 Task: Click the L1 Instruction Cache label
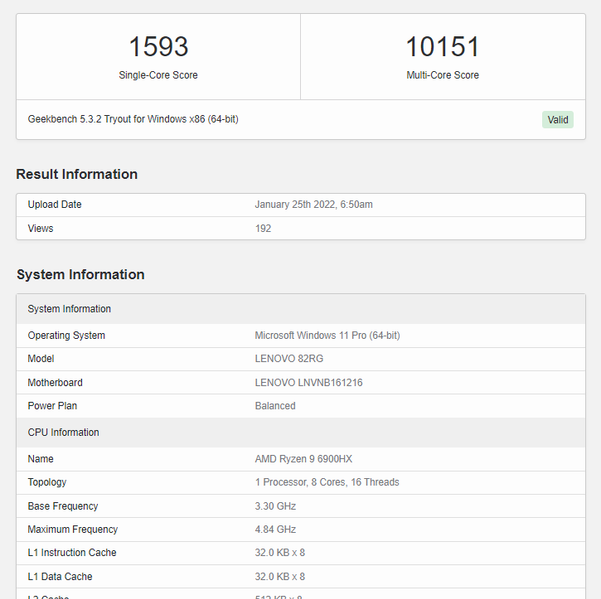[x=72, y=552]
